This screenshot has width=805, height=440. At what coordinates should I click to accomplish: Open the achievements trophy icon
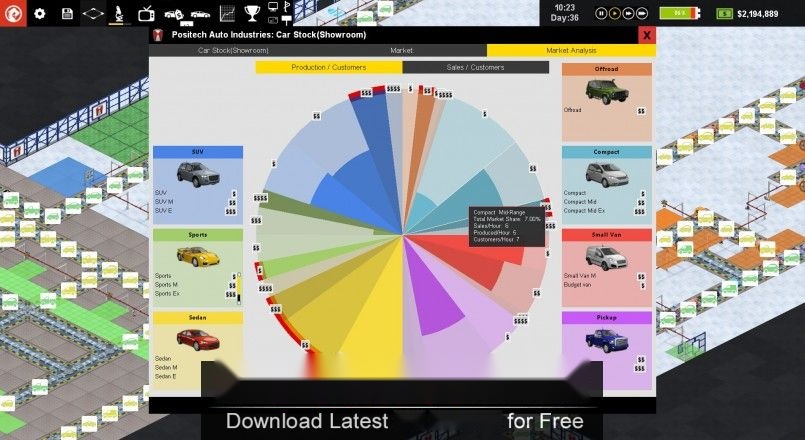pos(252,13)
